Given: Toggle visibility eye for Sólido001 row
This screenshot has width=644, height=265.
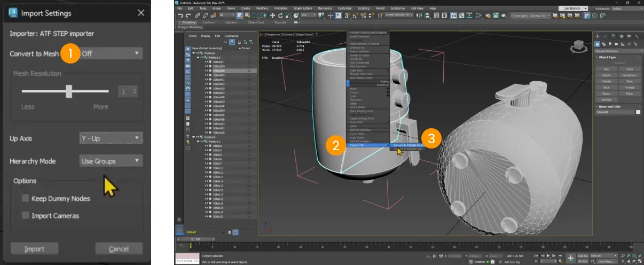Looking at the screenshot, I should (206, 62).
